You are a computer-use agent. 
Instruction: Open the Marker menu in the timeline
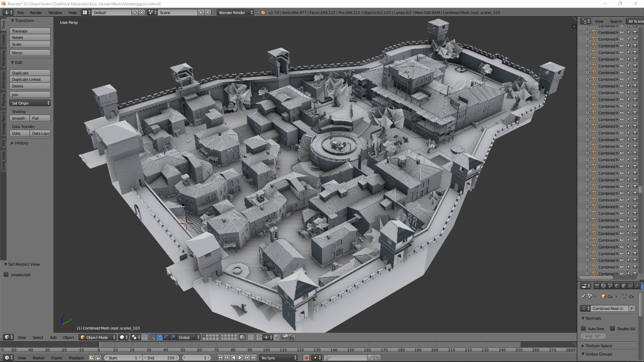tap(39, 358)
